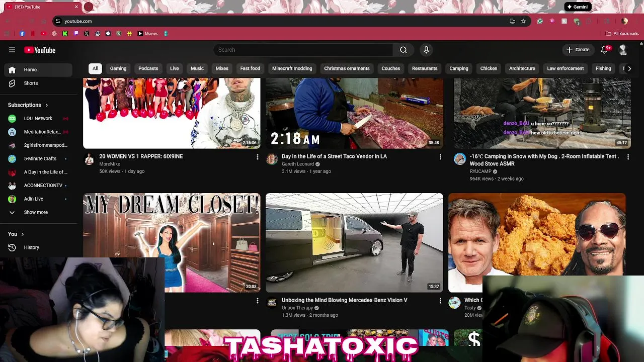Open Movies bookmark

click(147, 34)
